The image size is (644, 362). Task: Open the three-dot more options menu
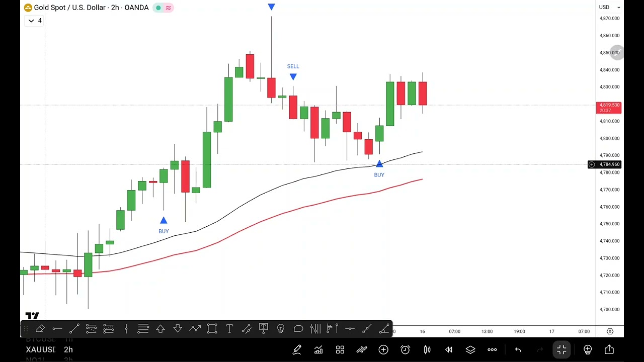pos(492,349)
